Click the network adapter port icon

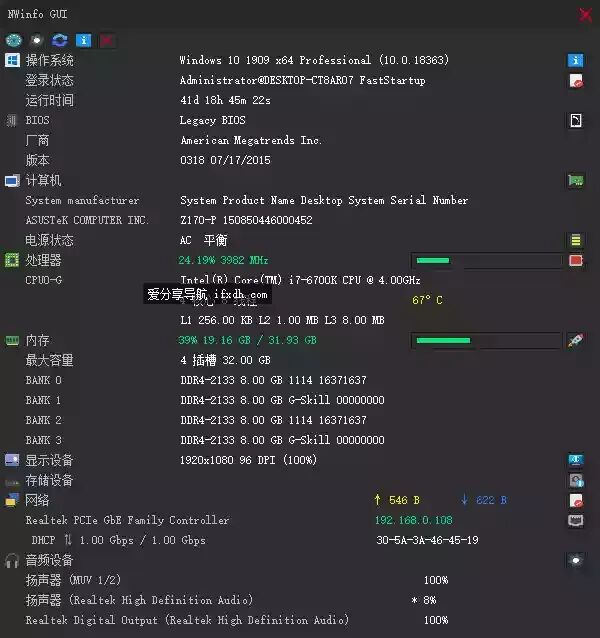pos(575,520)
